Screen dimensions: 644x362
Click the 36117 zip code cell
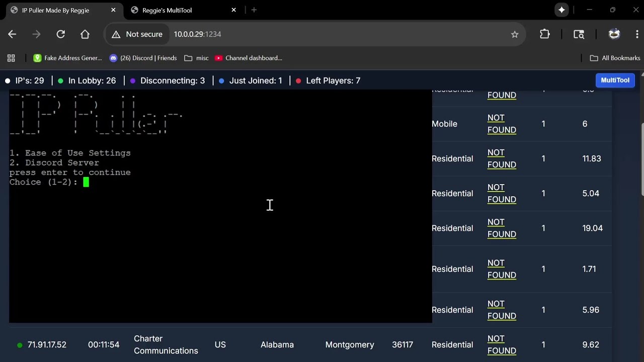[403, 344]
